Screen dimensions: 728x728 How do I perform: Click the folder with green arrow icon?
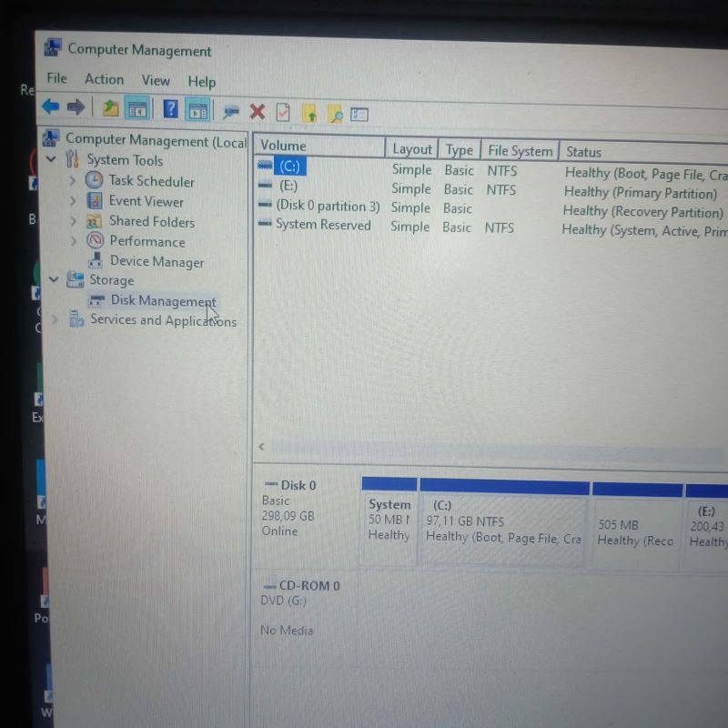coord(309,113)
